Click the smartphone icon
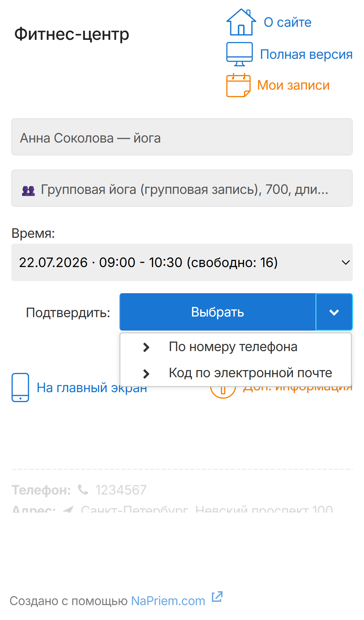 tap(20, 387)
